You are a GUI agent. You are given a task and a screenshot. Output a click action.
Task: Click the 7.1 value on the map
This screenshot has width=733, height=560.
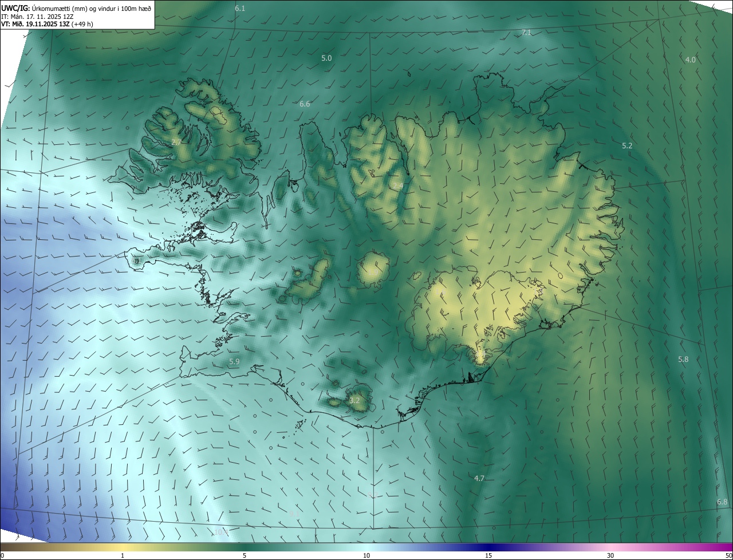(526, 33)
